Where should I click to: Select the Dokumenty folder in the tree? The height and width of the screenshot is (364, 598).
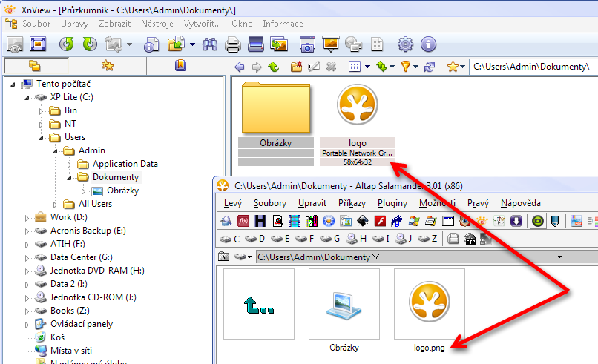(116, 177)
